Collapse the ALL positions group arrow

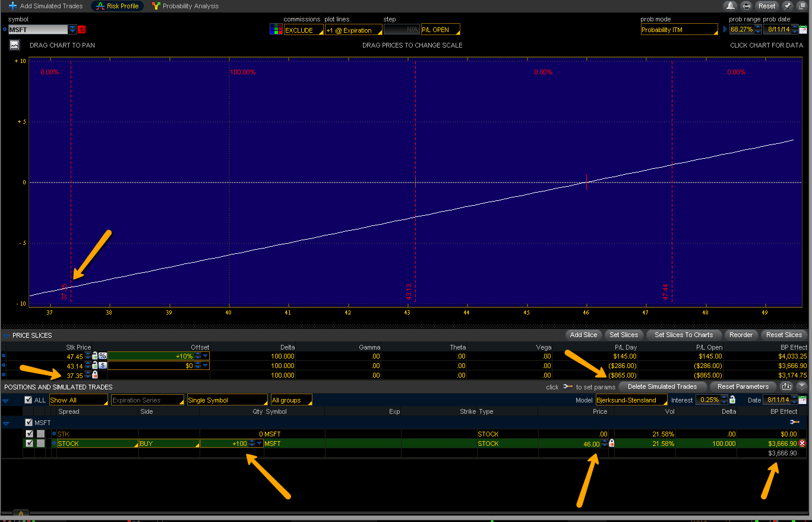pos(6,401)
